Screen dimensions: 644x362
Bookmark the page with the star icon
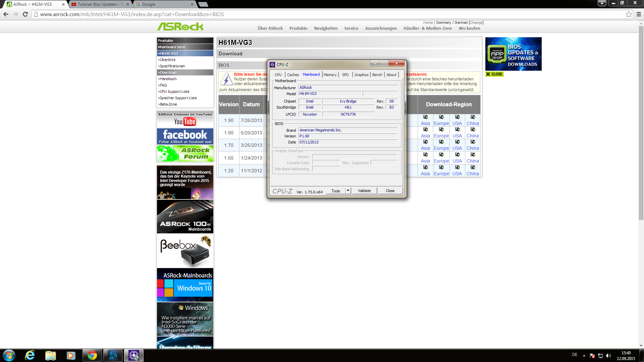tap(629, 14)
